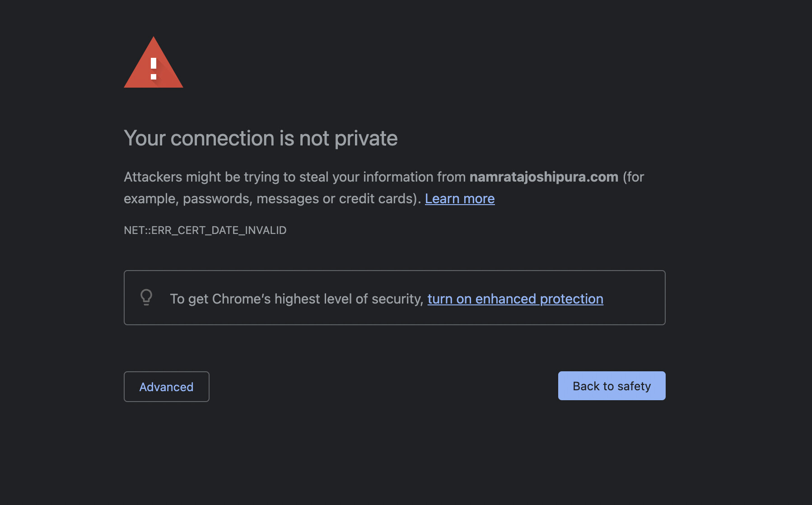Open the Learn more link
This screenshot has width=812, height=505.
click(x=460, y=199)
